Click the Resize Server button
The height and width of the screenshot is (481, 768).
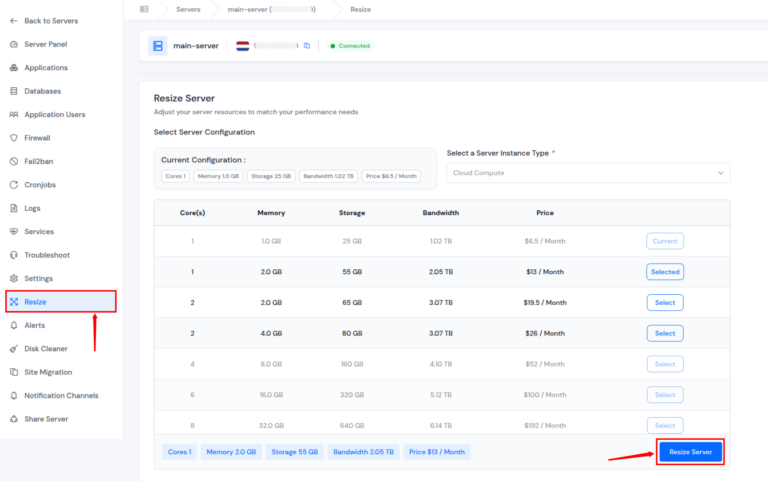click(x=691, y=452)
